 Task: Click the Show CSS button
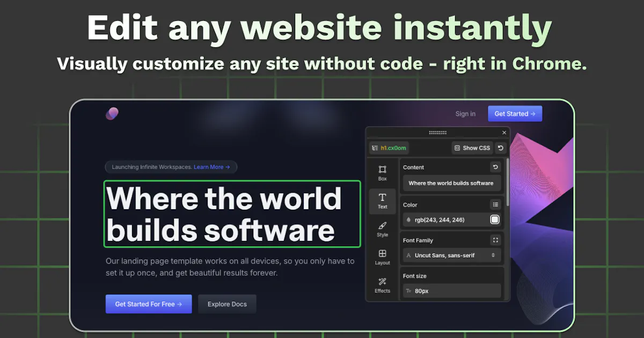(x=471, y=148)
